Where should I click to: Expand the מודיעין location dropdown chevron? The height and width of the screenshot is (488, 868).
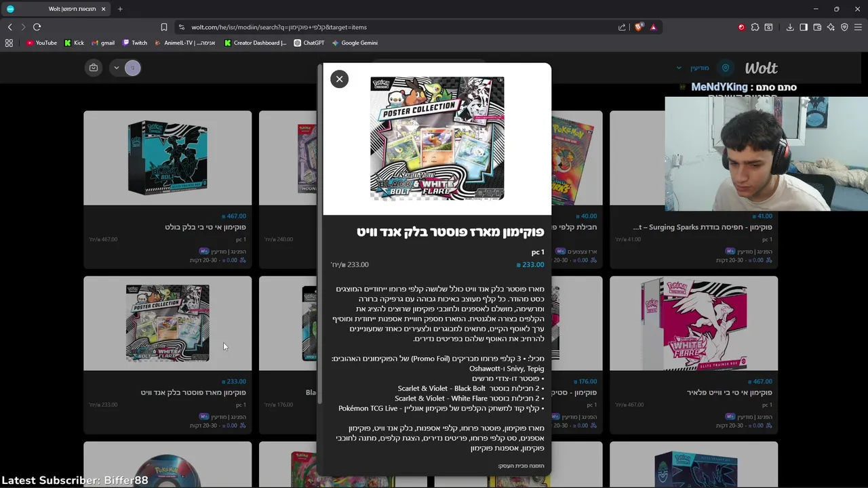coord(679,68)
